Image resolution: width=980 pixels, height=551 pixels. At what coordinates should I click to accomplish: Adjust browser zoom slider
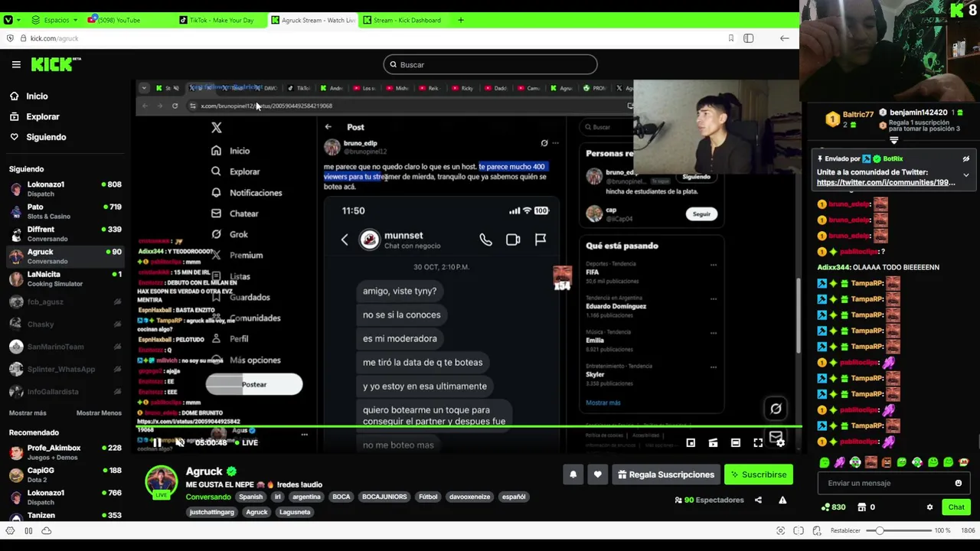point(900,530)
